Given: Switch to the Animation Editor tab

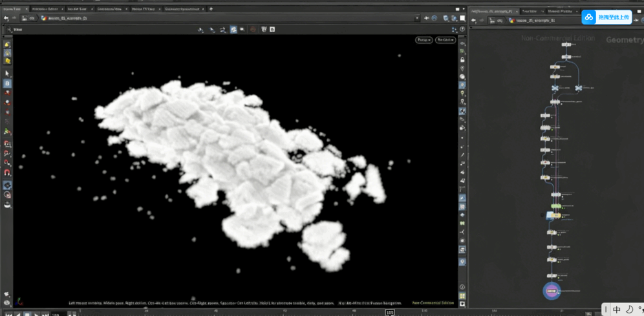Looking at the screenshot, I should tap(44, 9).
